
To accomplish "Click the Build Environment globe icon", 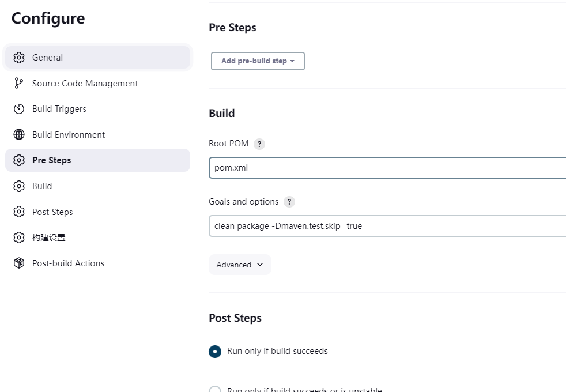I will (19, 135).
